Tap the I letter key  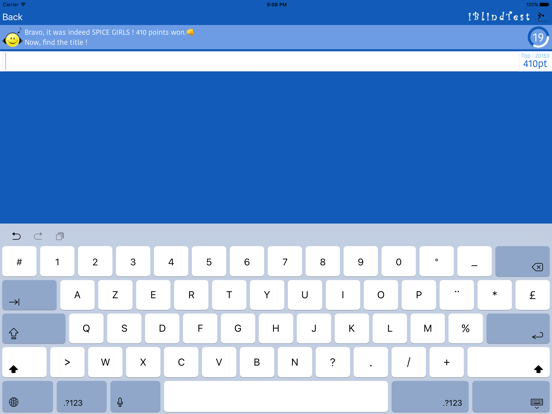(343, 295)
